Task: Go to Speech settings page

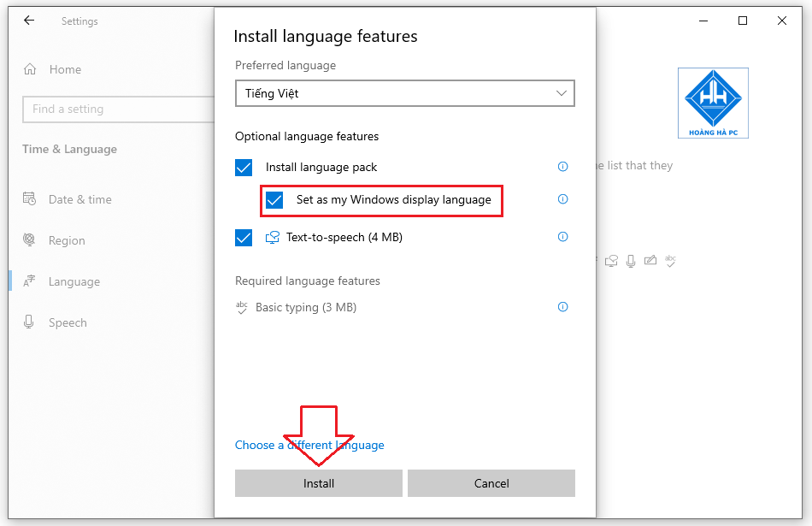Action: [68, 322]
